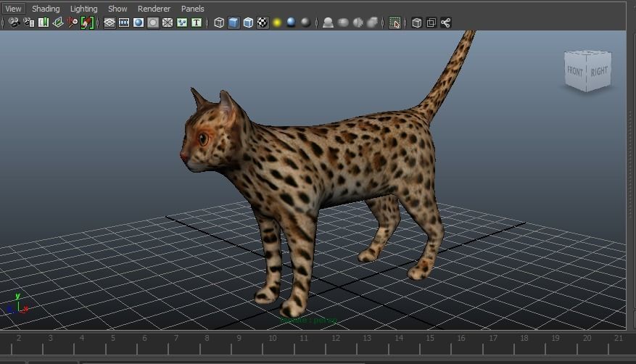Click the blurred gray shapes toolbar icon

coord(372,22)
